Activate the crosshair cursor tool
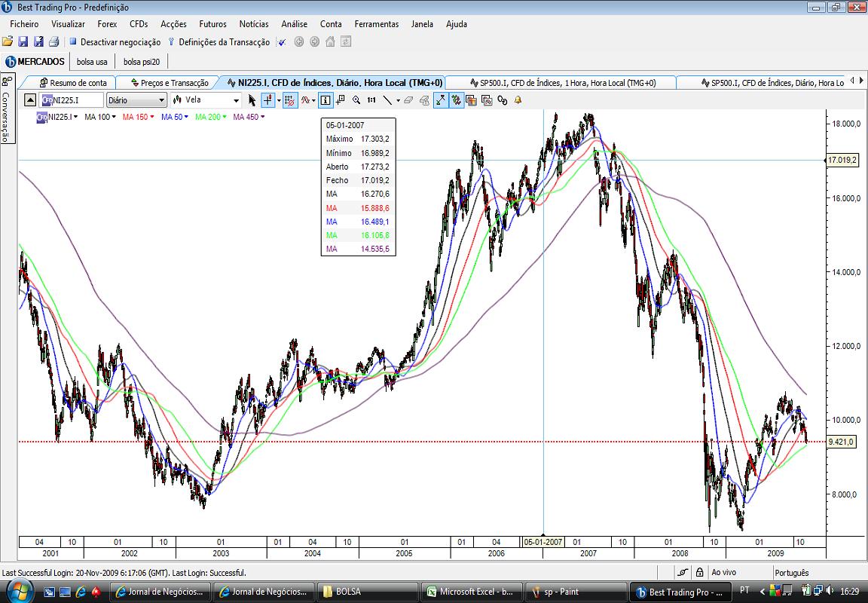868x603 pixels. click(268, 100)
